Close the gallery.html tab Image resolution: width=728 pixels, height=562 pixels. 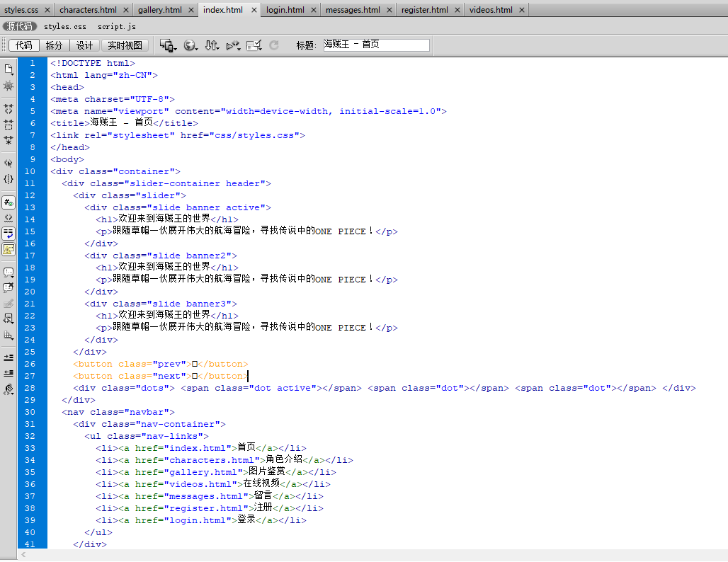(190, 10)
